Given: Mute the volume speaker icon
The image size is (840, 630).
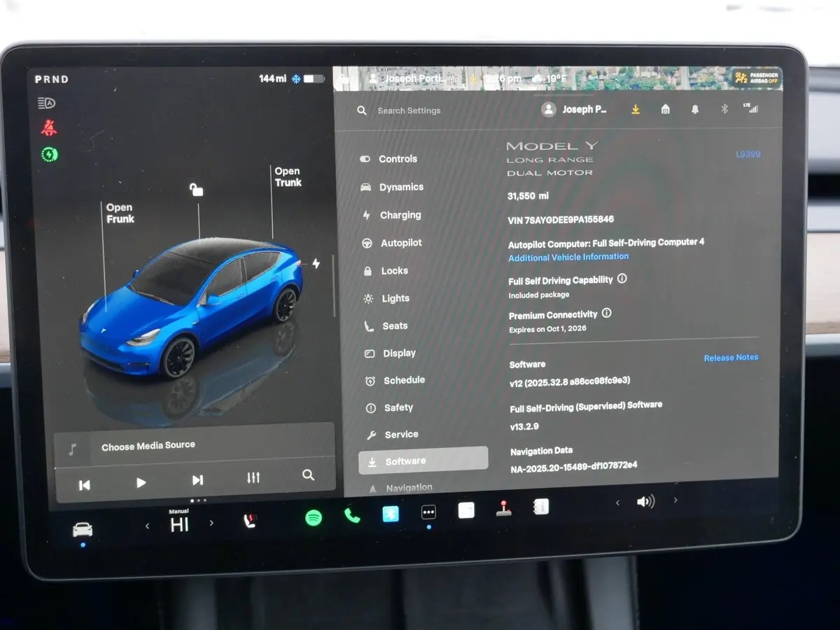Looking at the screenshot, I should pyautogui.click(x=645, y=501).
